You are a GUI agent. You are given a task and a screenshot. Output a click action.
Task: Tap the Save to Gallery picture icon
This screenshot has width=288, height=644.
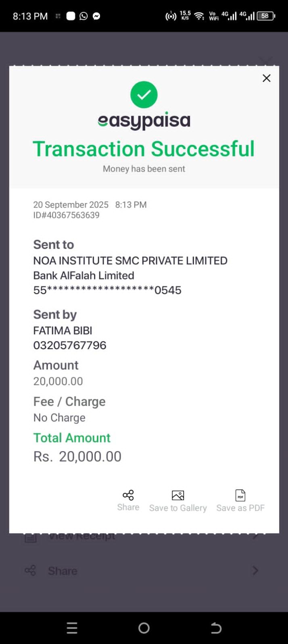178,495
